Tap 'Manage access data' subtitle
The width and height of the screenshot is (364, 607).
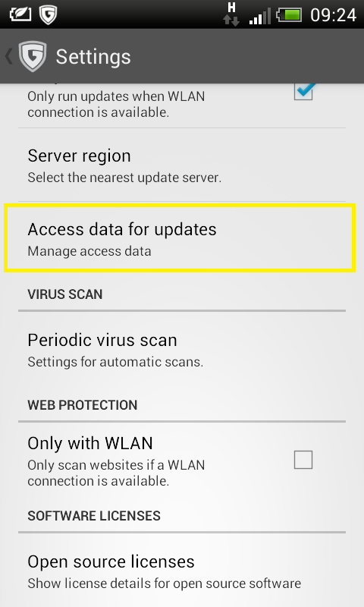click(x=89, y=251)
